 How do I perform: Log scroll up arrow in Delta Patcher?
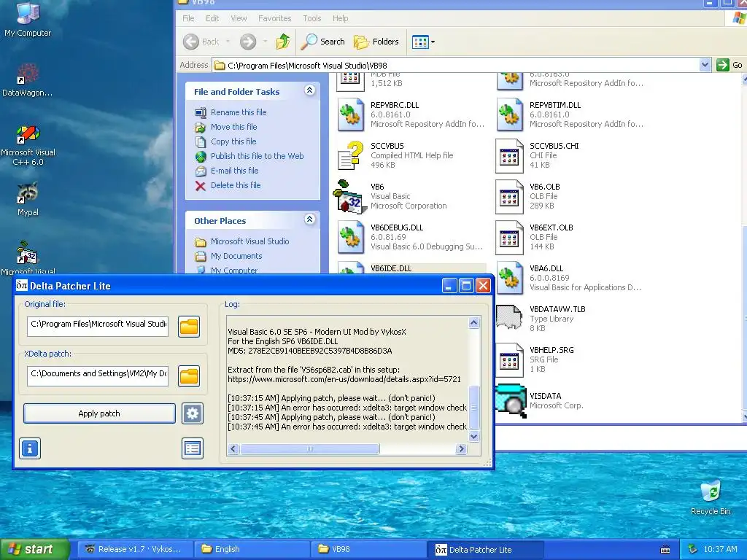click(x=473, y=323)
